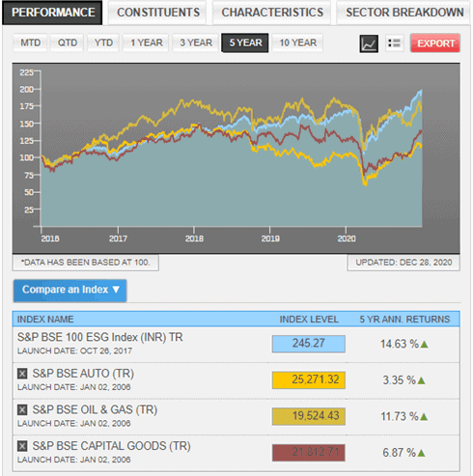Click the S&P BSE OIL & GAS (TR) name

(95, 410)
